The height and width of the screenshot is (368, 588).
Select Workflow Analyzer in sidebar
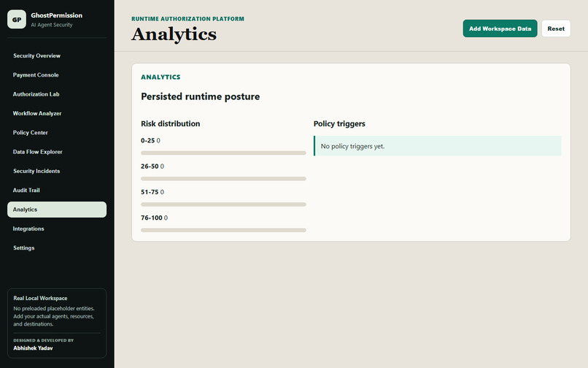[x=57, y=113]
